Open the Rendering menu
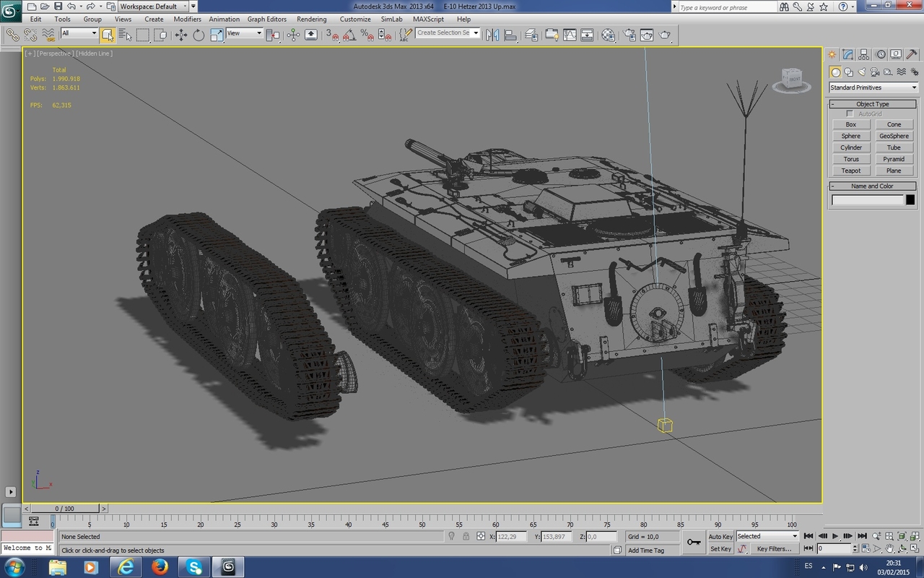The height and width of the screenshot is (578, 924). (x=312, y=19)
